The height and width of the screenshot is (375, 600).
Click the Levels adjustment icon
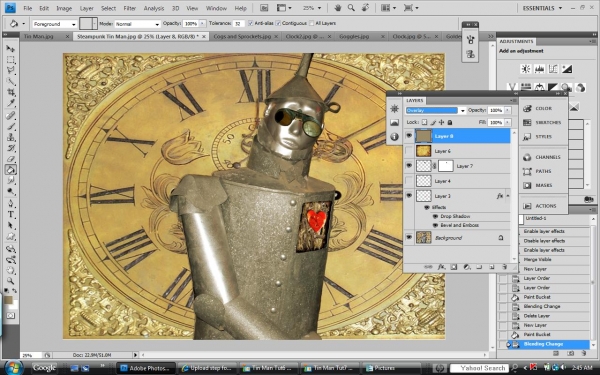pyautogui.click(x=540, y=69)
